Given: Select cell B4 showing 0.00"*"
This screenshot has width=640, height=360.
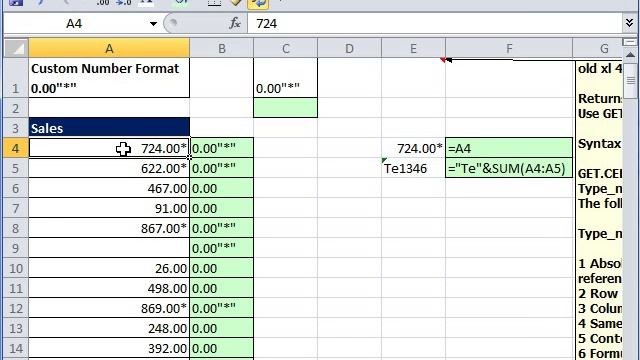Looking at the screenshot, I should [x=222, y=148].
